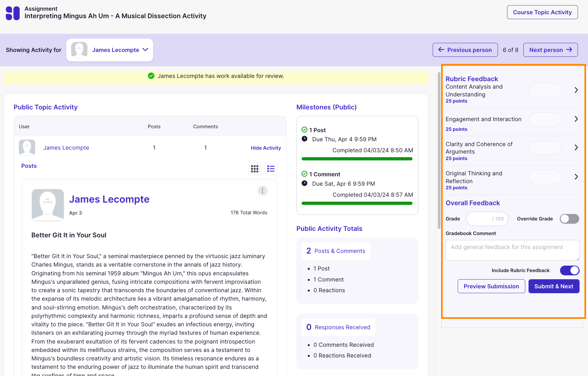Click the Grade input field
Screen dimensions: 588x376
point(487,219)
